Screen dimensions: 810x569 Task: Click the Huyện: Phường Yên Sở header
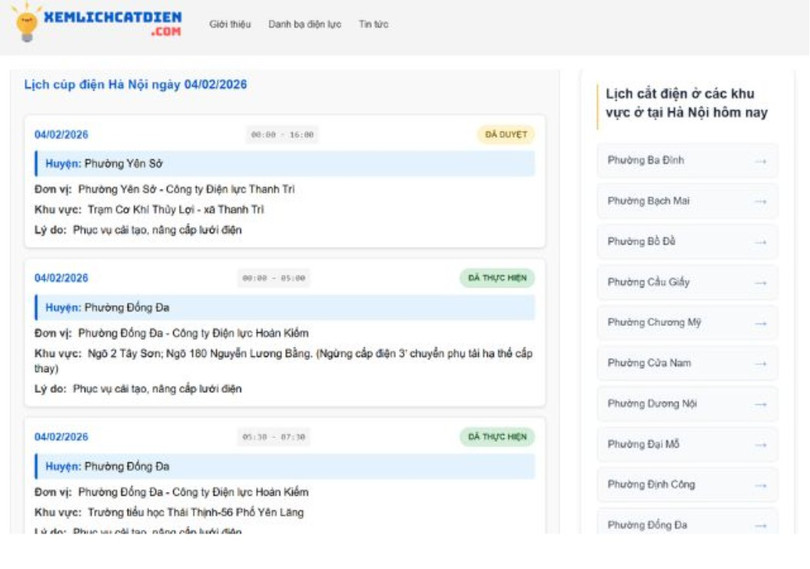(x=285, y=164)
